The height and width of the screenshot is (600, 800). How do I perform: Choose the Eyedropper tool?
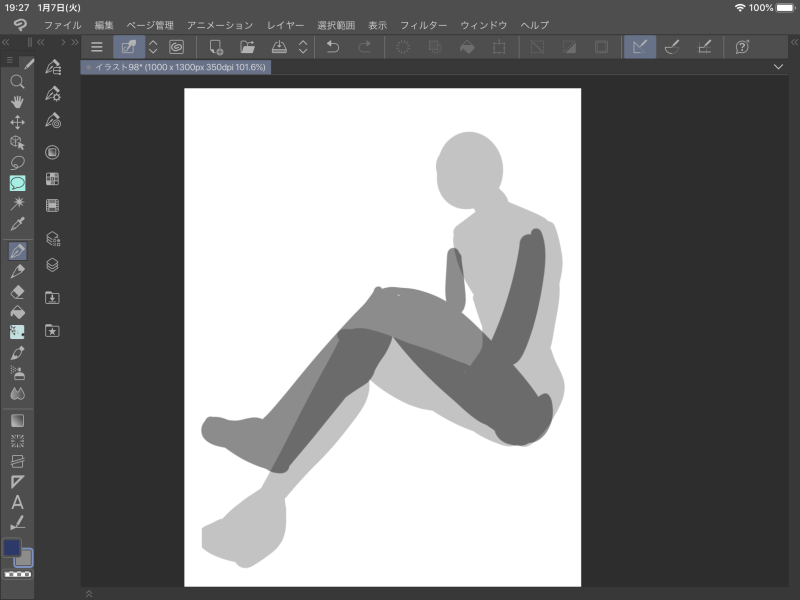[17, 223]
